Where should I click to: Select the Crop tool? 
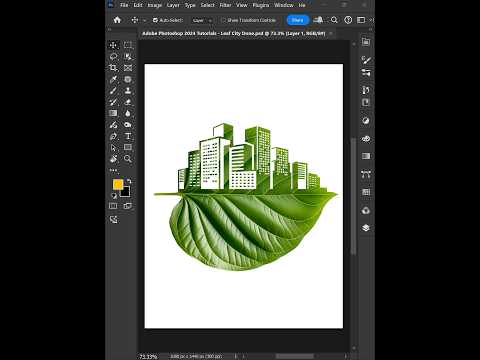coord(113,68)
